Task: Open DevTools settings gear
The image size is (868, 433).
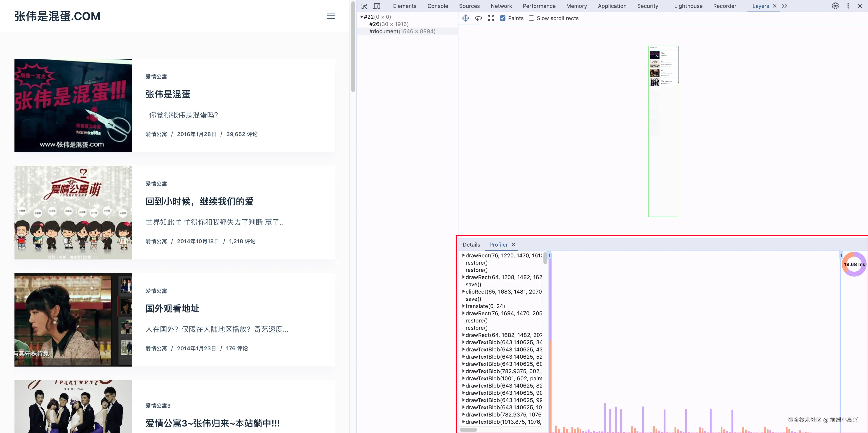Action: (835, 6)
